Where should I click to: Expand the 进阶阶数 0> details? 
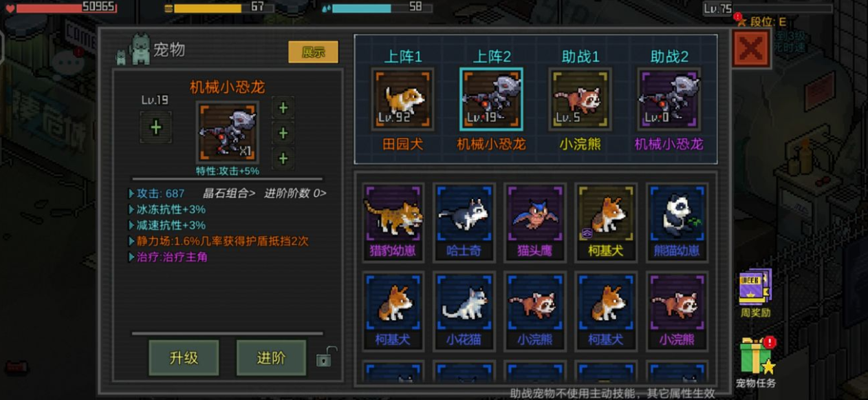(295, 193)
